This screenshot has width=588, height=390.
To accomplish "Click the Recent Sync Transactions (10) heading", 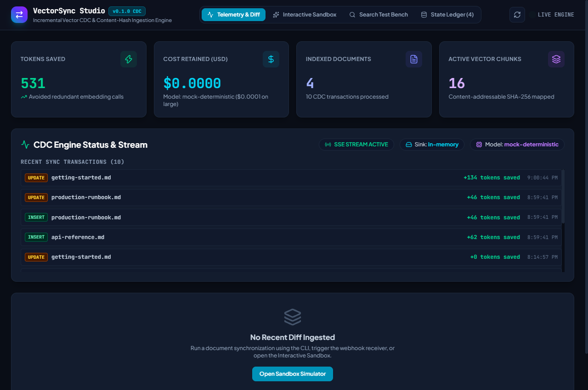I will (x=73, y=162).
